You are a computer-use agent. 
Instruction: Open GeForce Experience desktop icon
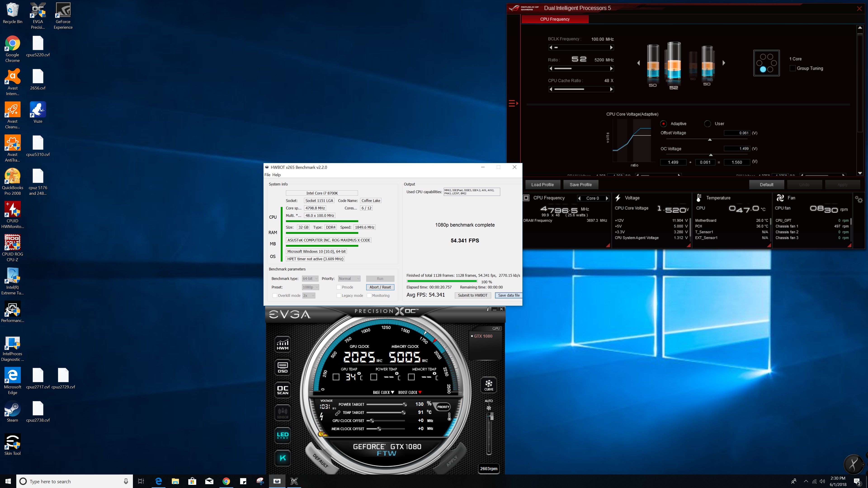(63, 16)
